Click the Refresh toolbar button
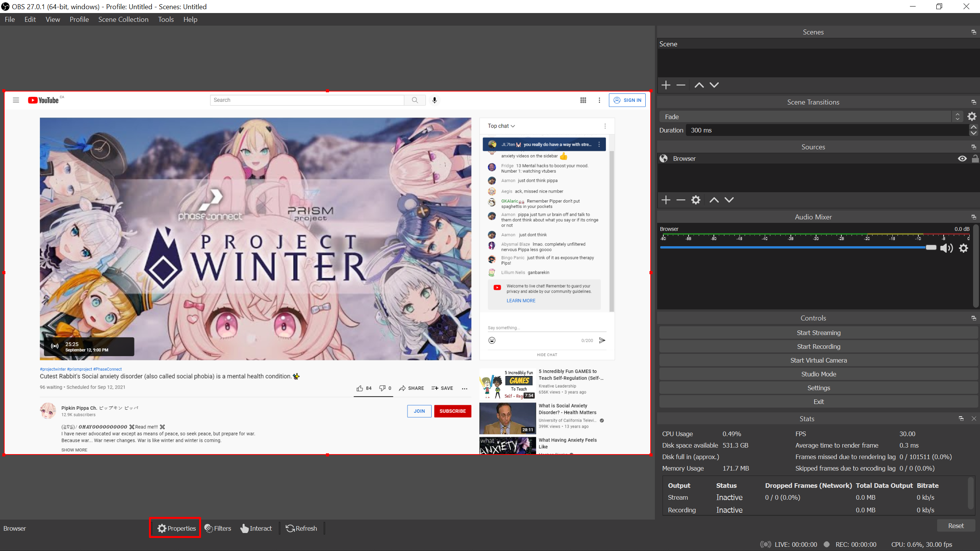 [301, 528]
